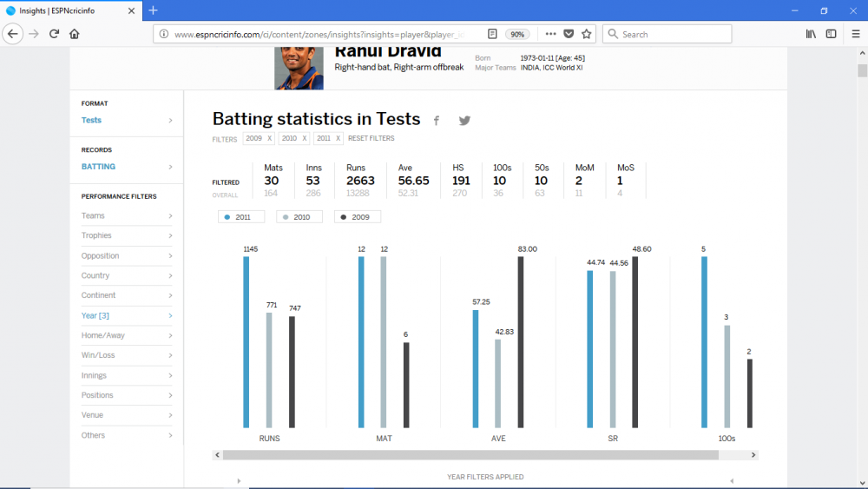Click the left arrow beside YEAR FILTERS APPLIED
868x489 pixels.
(x=239, y=480)
